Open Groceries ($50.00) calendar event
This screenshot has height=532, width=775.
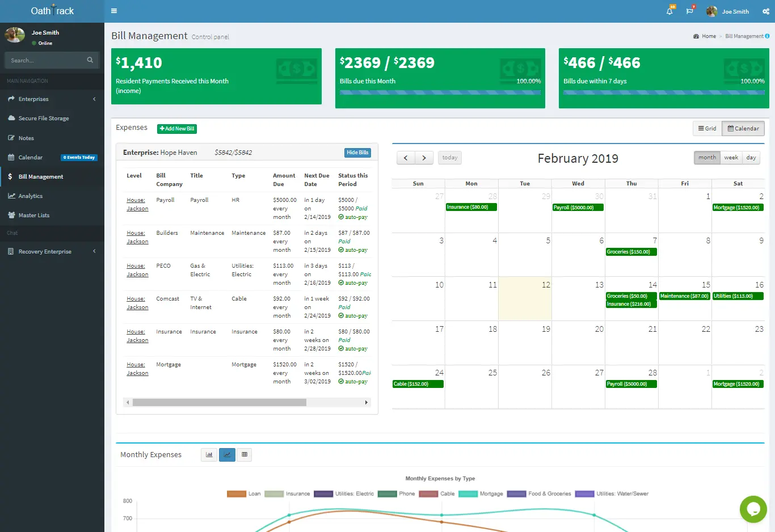click(631, 296)
